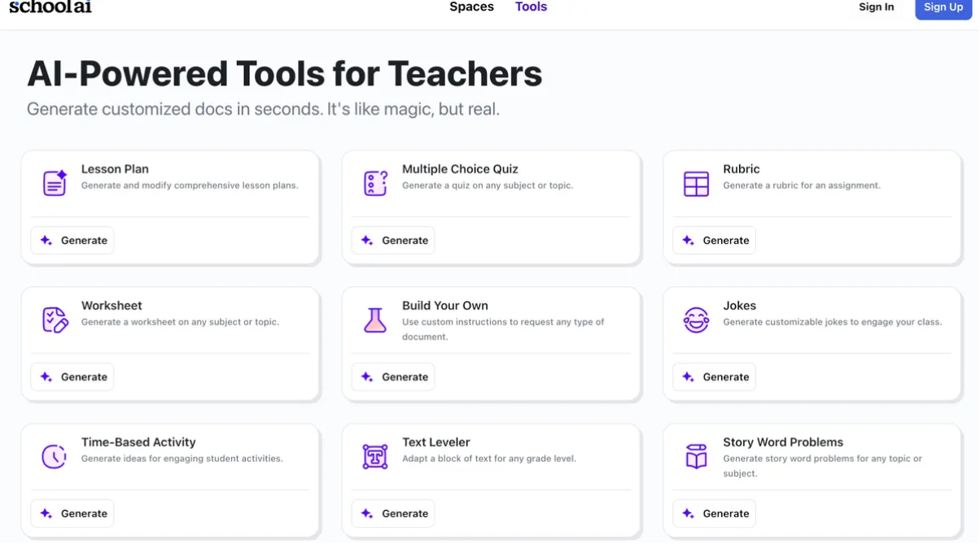The width and height of the screenshot is (980, 553).
Task: Generate a Multiple Choice Quiz
Action: 393,241
